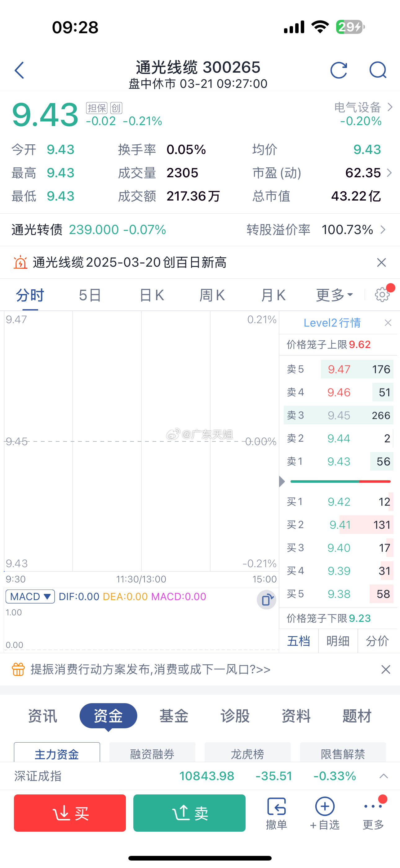Select 卖4 row at 9.46
Image resolution: width=400 pixels, height=868 pixels.
(338, 392)
